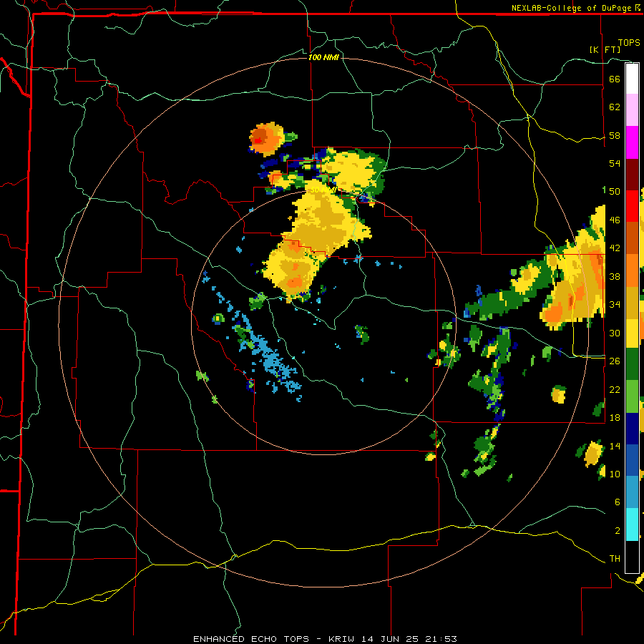Image resolution: width=644 pixels, height=644 pixels.
Task: Click the legend value 14
Action: point(615,446)
